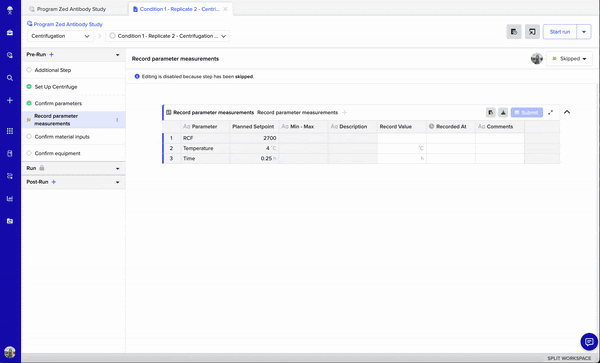This screenshot has height=363, width=600.
Task: Open the Confirm parameters step
Action: [x=73, y=103]
